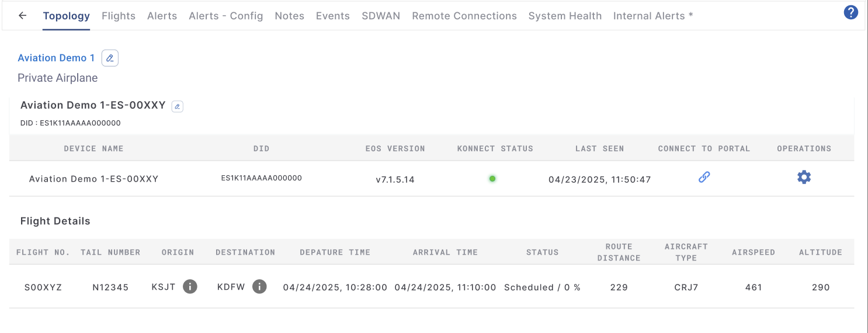The width and height of the screenshot is (868, 333).
Task: Switch to the SDWAN tab
Action: pos(381,16)
